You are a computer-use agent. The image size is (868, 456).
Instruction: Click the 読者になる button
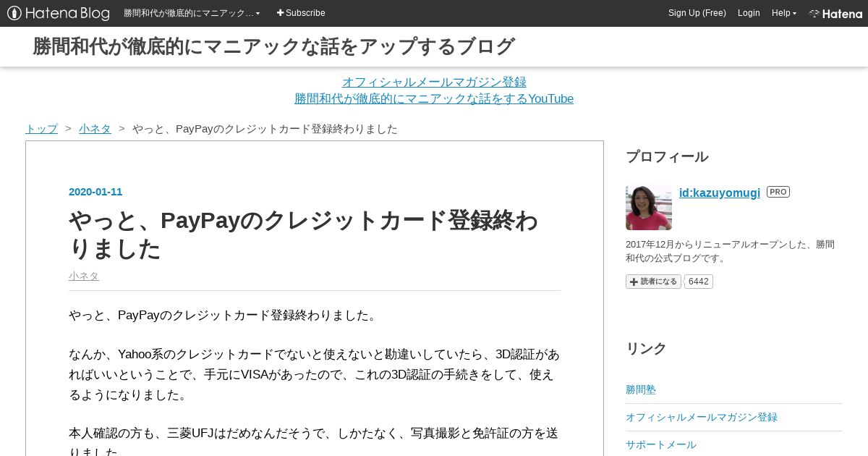point(653,282)
